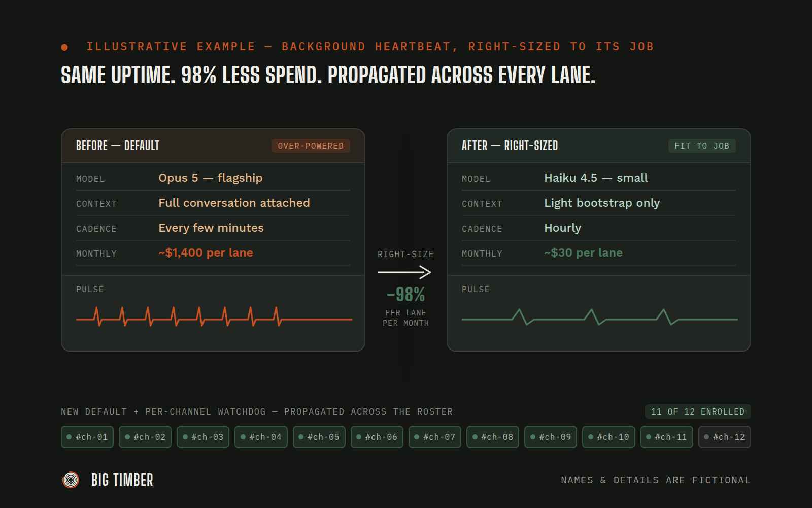Click the 11 OF 12 ENROLLED badge
This screenshot has width=812, height=508.
pyautogui.click(x=698, y=411)
